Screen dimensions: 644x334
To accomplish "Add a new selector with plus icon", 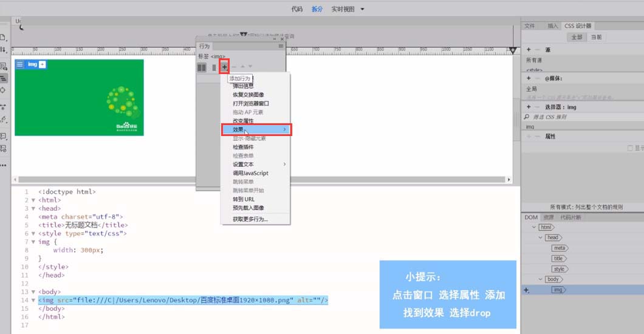I will click(529, 107).
